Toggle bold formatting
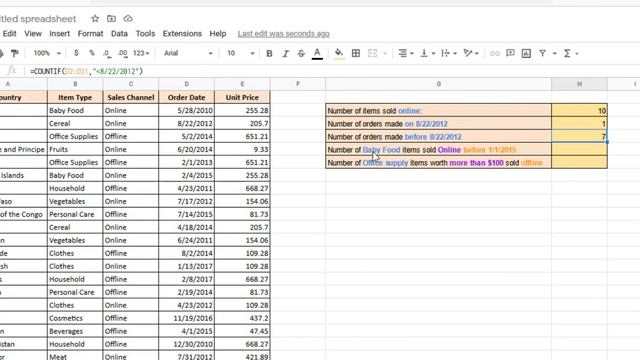 point(269,53)
